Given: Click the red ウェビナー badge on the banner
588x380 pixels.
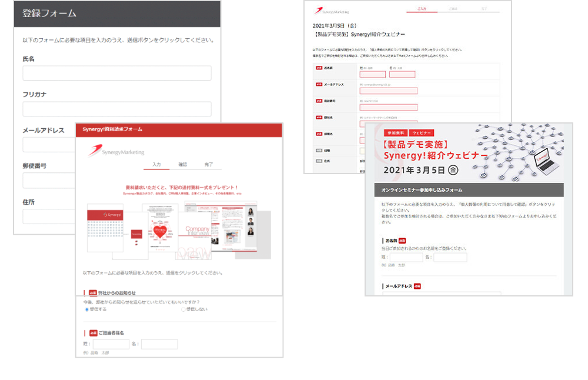Looking at the screenshot, I should pyautogui.click(x=422, y=134).
